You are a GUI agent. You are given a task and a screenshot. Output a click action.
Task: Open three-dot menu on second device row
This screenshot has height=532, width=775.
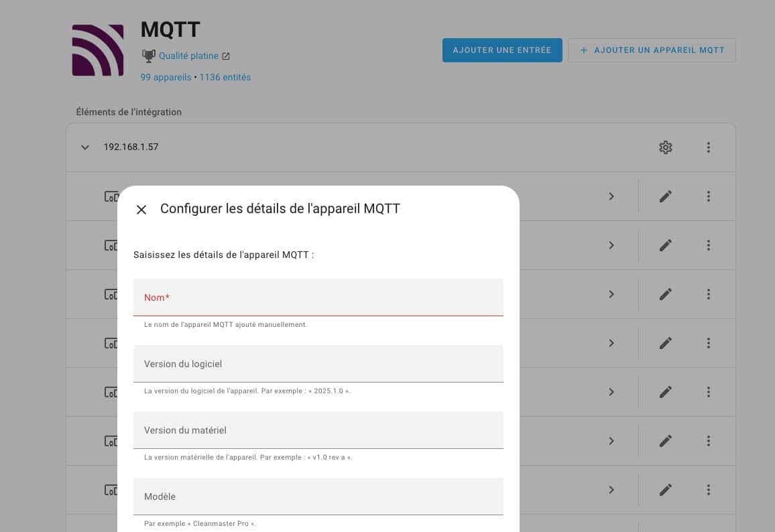[708, 245]
